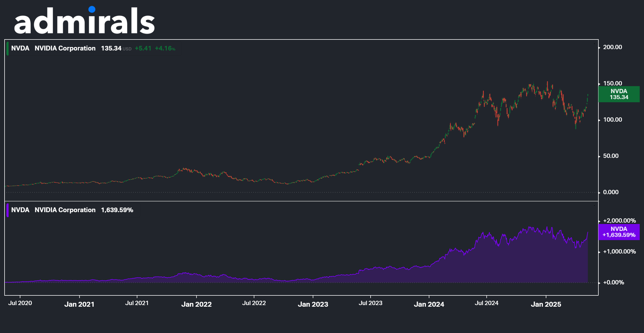Click the Jan 2023 time axis label
This screenshot has width=644, height=333.
coord(313,304)
